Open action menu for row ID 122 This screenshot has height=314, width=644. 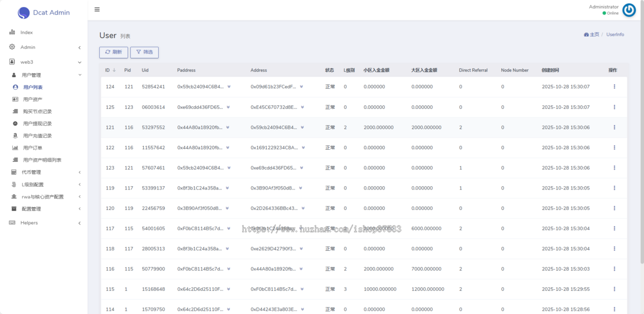pos(614,148)
